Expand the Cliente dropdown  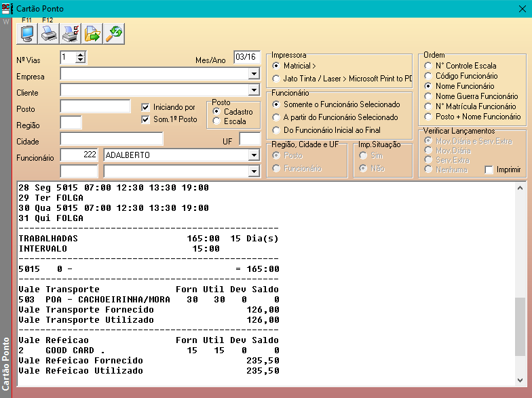click(254, 90)
